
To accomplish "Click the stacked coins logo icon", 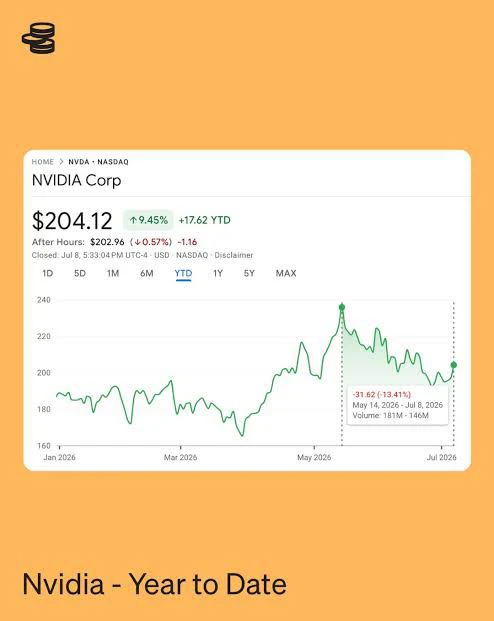I will pyautogui.click(x=38, y=38).
